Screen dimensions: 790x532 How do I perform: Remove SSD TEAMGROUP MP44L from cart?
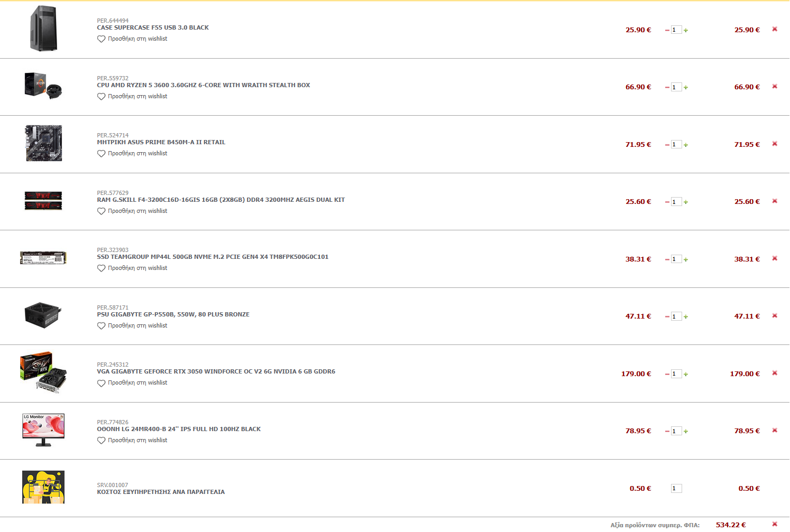(775, 258)
